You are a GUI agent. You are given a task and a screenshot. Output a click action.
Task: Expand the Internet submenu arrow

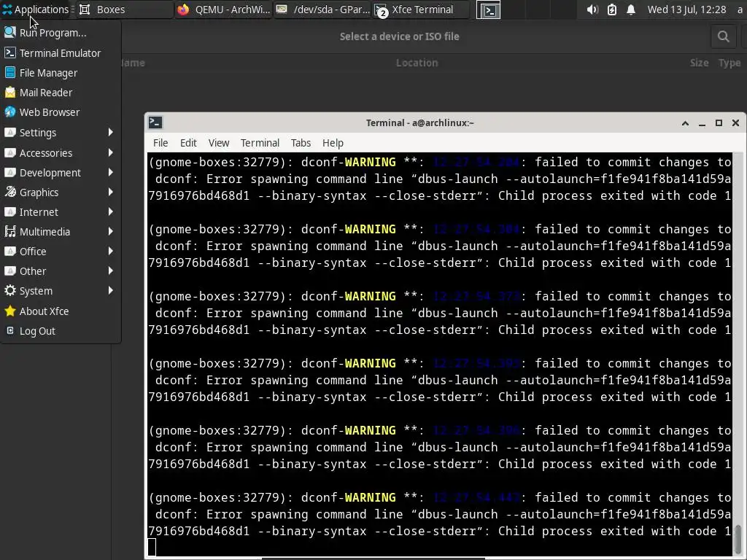(x=111, y=212)
